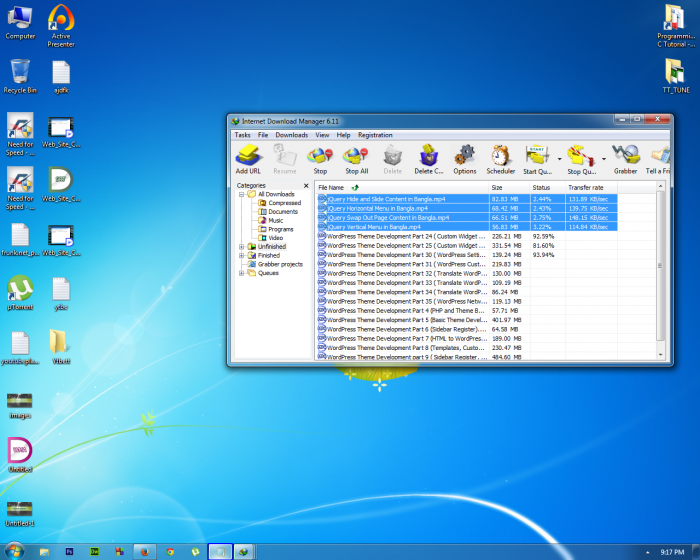The height and width of the screenshot is (560, 700).
Task: Open the Start Queue dropdown arrow
Action: 559,158
